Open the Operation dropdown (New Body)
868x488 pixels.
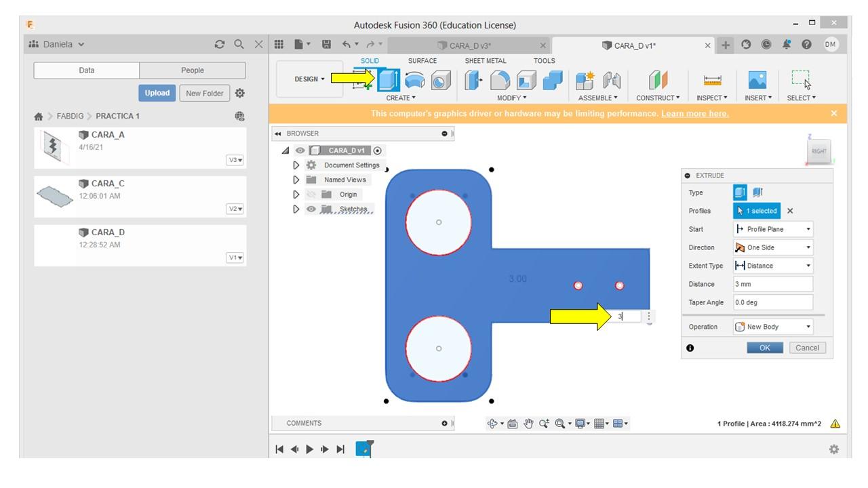(773, 327)
